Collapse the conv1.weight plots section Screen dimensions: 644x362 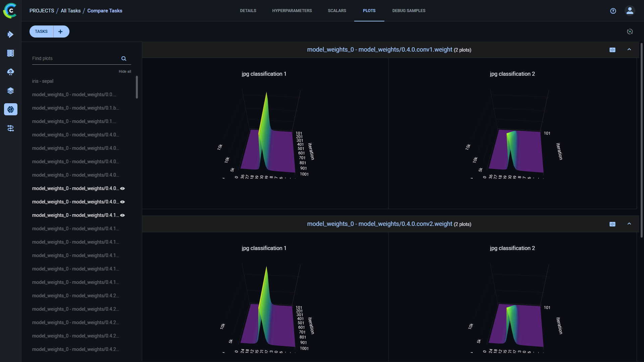point(629,50)
